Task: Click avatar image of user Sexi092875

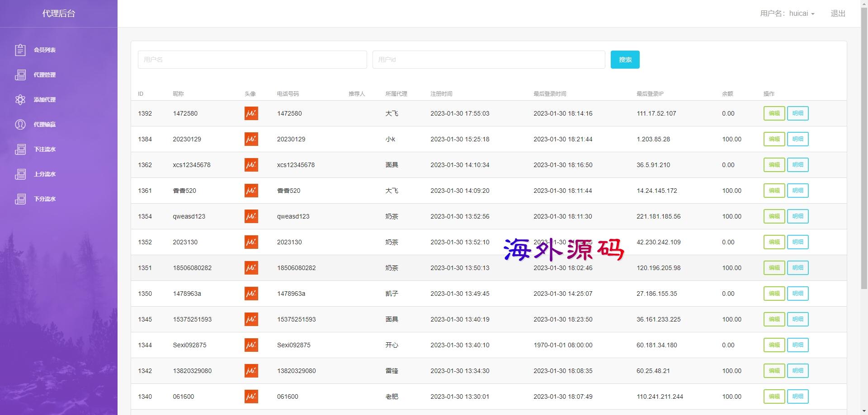Action: click(x=251, y=345)
